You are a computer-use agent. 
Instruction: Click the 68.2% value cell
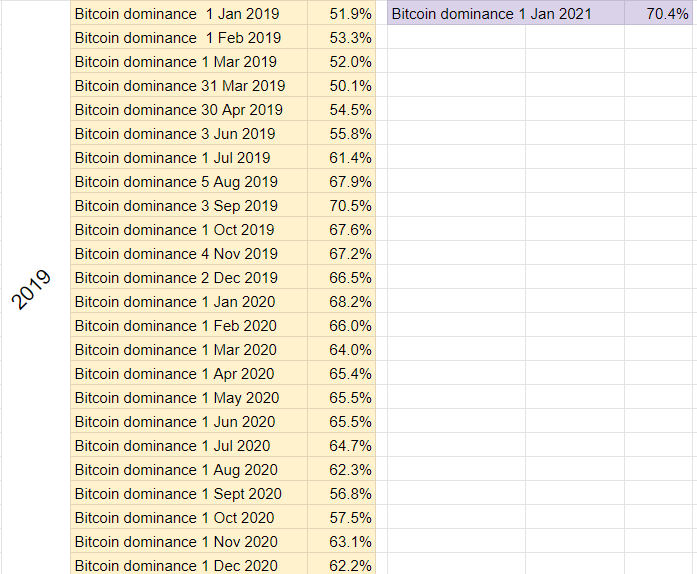341,301
